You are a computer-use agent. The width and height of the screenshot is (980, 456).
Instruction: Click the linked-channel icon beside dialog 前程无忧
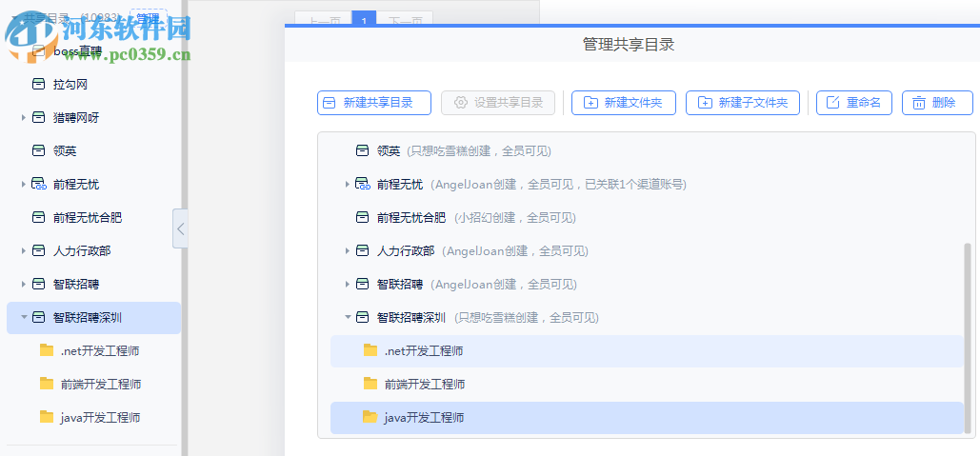363,185
